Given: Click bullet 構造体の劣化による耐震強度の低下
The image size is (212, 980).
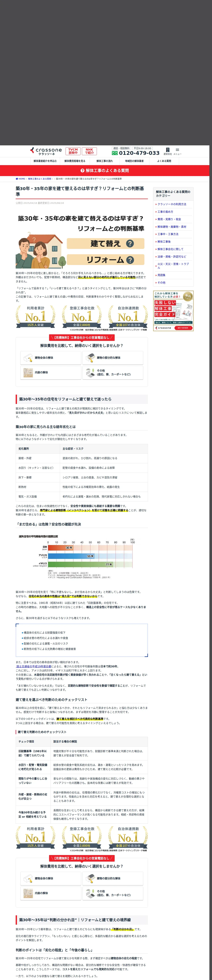Looking at the screenshot, I should point(45,633).
